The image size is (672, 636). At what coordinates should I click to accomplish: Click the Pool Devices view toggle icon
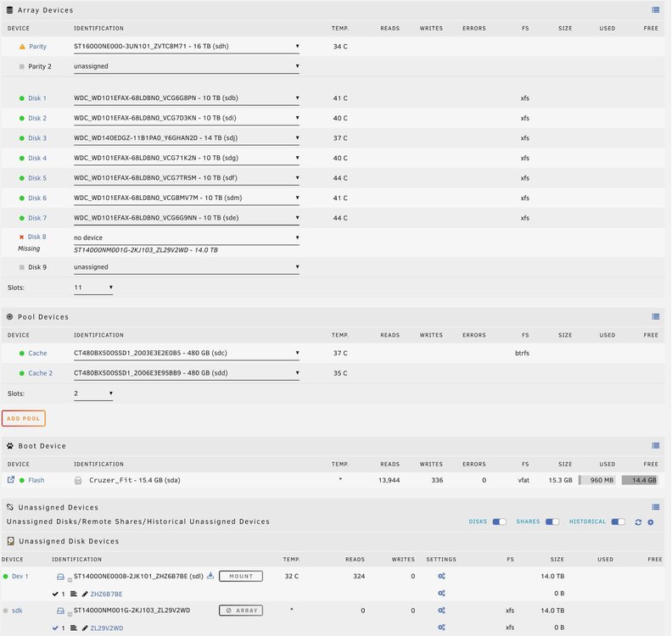click(x=655, y=316)
